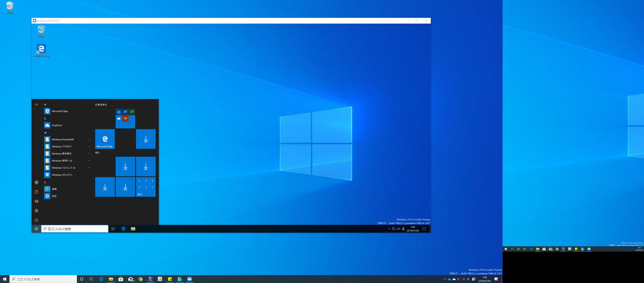Expand Windows 簡単操作 folder chevron
The height and width of the screenshot is (283, 644).
point(89,154)
